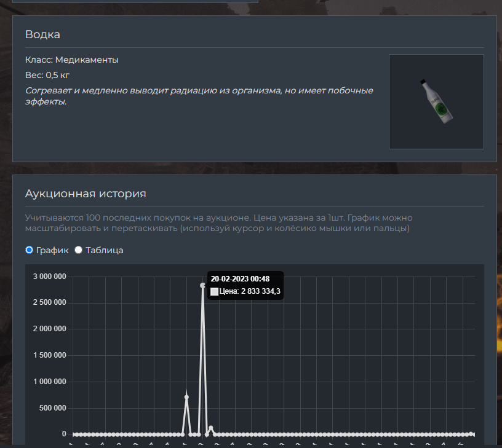Click the small chart peak right of the tallest spike
This screenshot has width=502, height=448.
point(210,428)
